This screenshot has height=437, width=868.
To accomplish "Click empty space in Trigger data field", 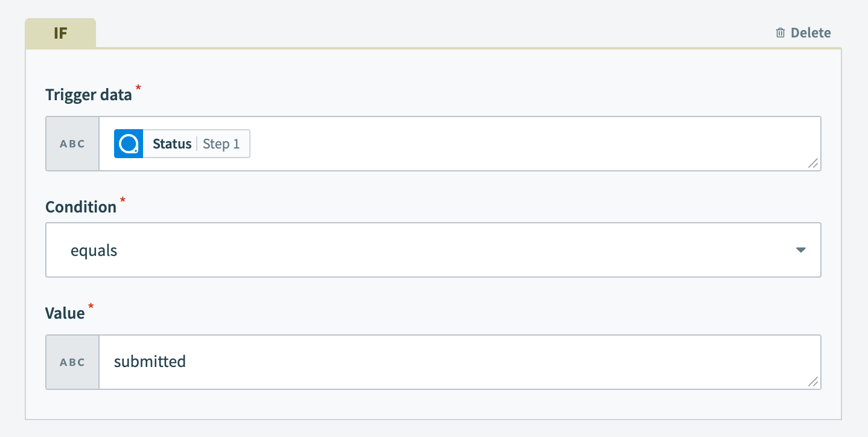I will (513, 144).
